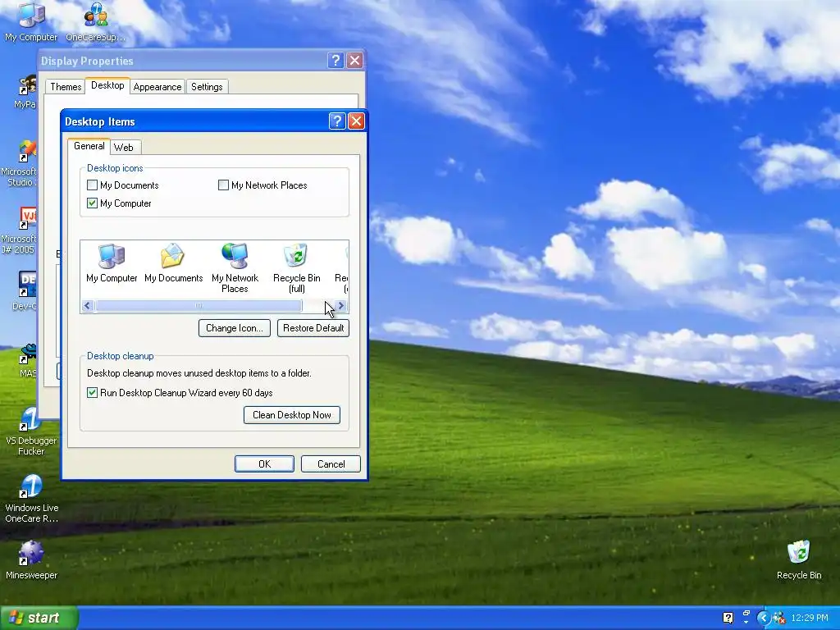Click the Change Icon... button
The width and height of the screenshot is (840, 630).
click(234, 328)
